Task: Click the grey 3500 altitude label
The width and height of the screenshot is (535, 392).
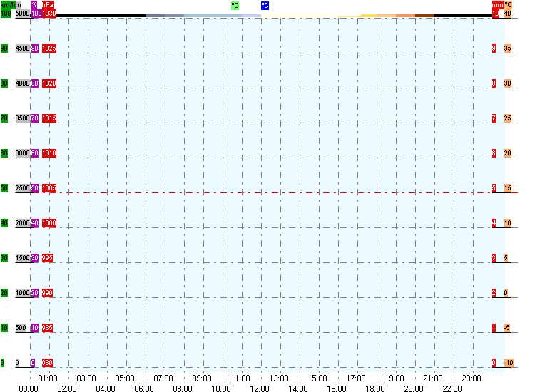Action: pos(23,118)
